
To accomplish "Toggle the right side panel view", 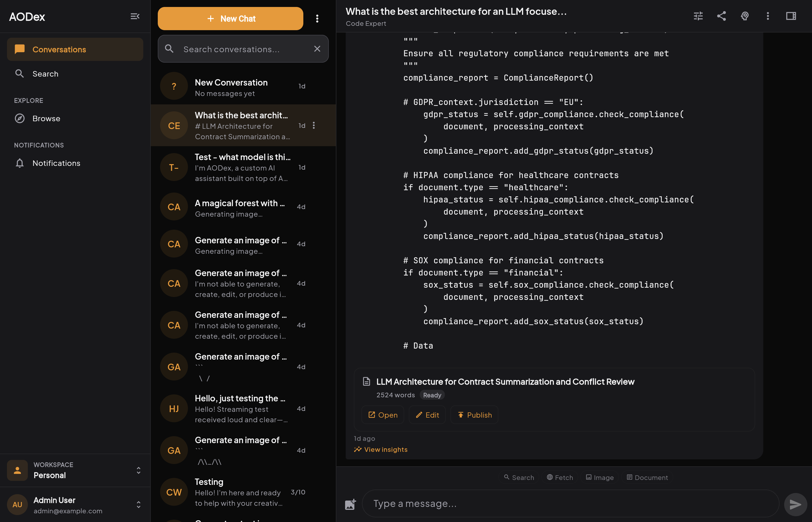I will (791, 16).
